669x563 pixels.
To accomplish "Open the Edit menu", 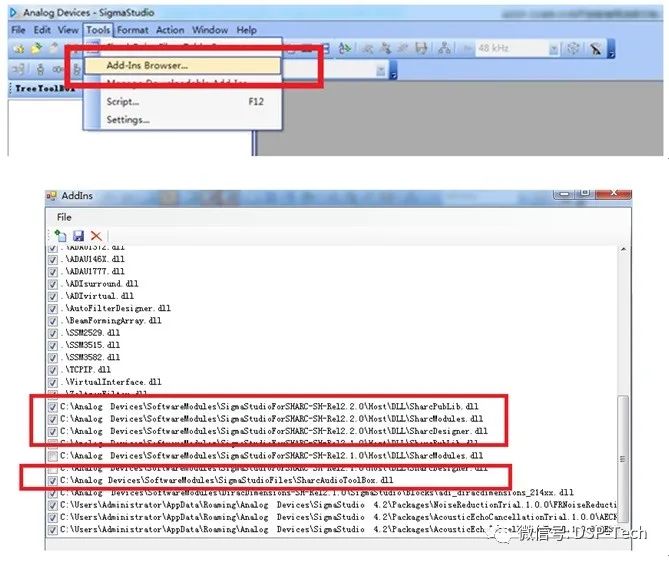I will [x=42, y=30].
